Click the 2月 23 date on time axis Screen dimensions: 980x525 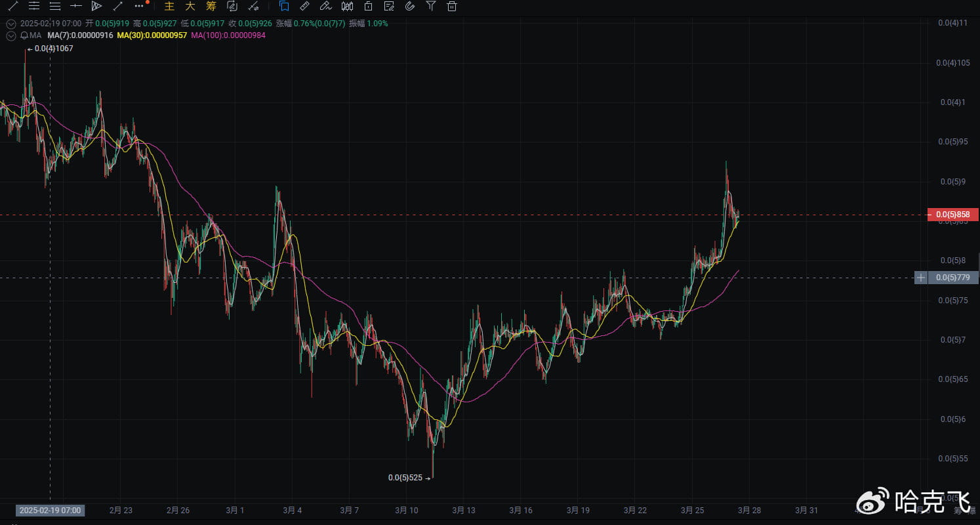pyautogui.click(x=121, y=510)
